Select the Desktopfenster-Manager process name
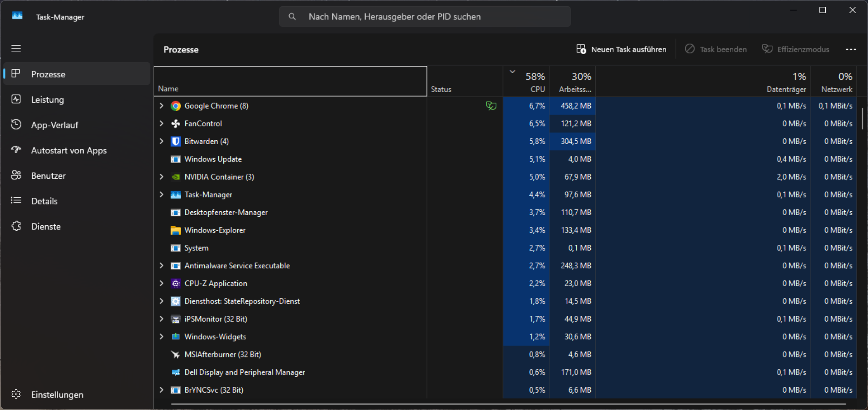Screen dimensions: 868x410 click(x=226, y=213)
